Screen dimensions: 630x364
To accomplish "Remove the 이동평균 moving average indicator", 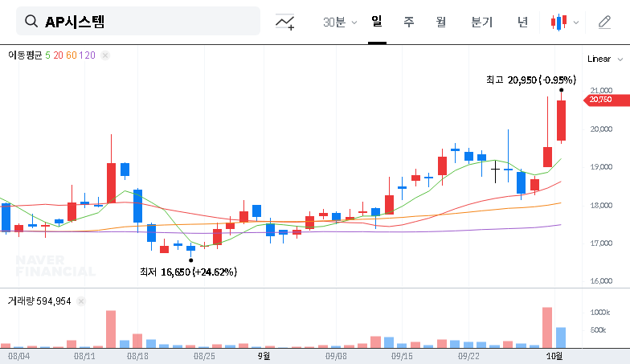I will click(105, 55).
